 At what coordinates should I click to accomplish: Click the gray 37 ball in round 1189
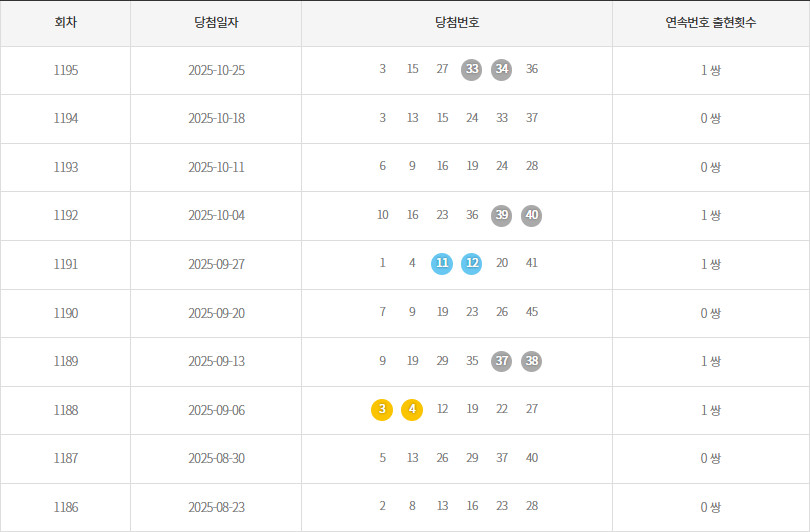(502, 361)
